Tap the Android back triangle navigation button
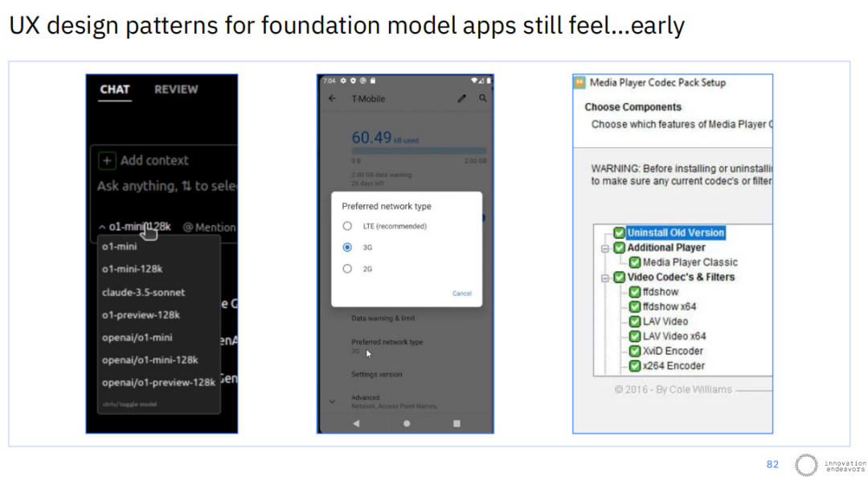 click(356, 423)
